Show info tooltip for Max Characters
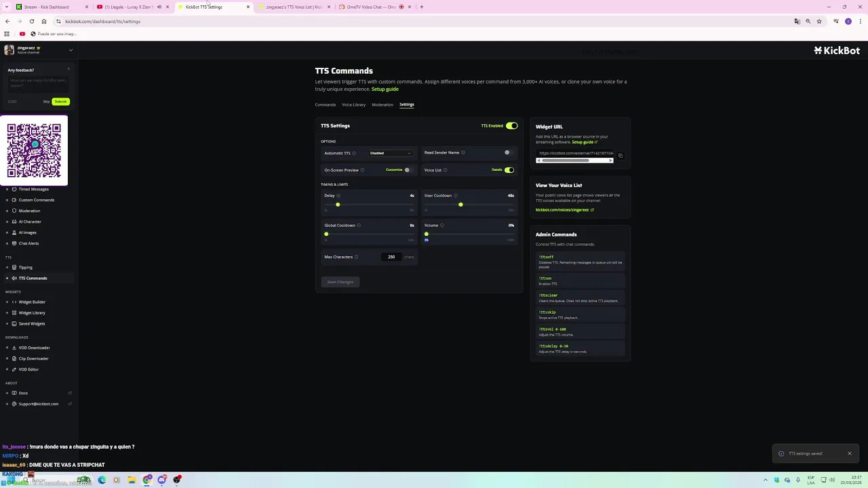 pyautogui.click(x=357, y=257)
